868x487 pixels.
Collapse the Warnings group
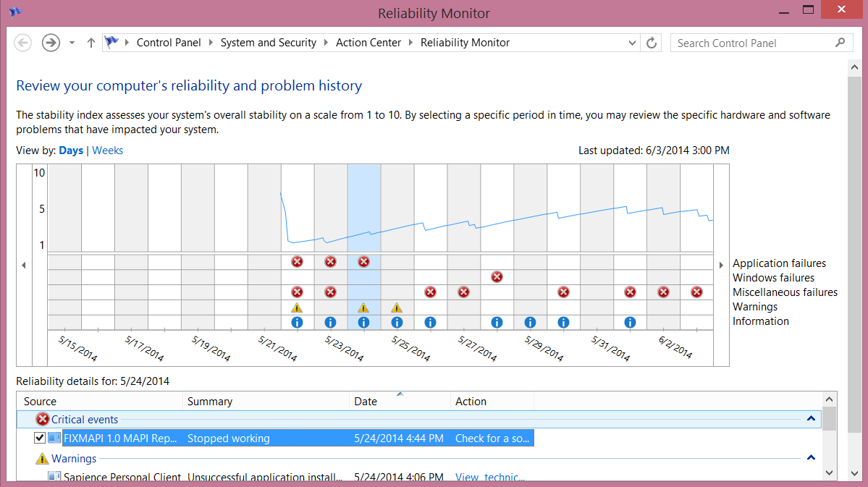811,458
